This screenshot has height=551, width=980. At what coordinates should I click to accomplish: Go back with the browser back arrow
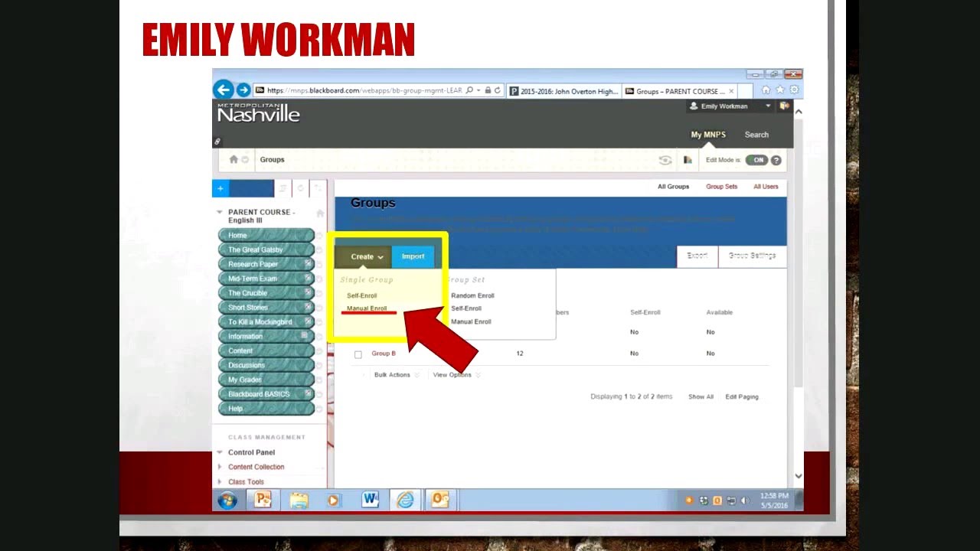pos(223,90)
